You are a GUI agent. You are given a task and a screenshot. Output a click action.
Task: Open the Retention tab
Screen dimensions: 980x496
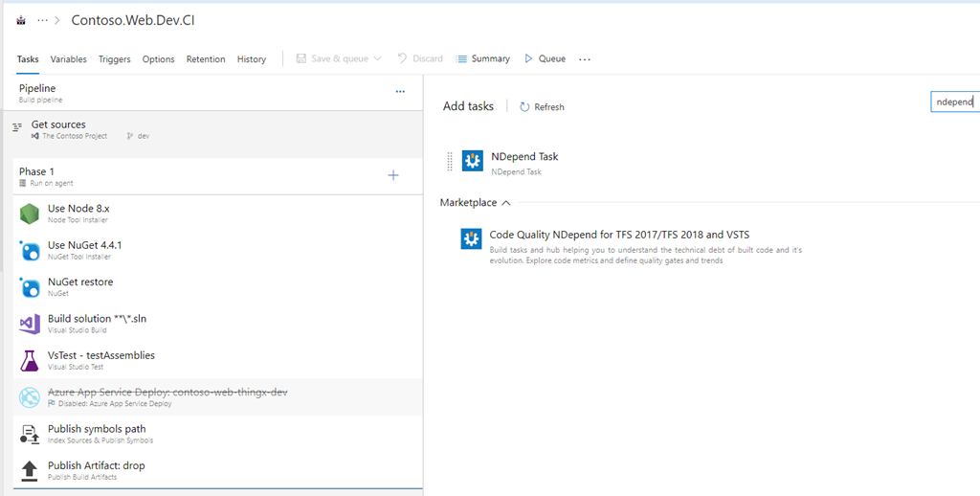(206, 59)
